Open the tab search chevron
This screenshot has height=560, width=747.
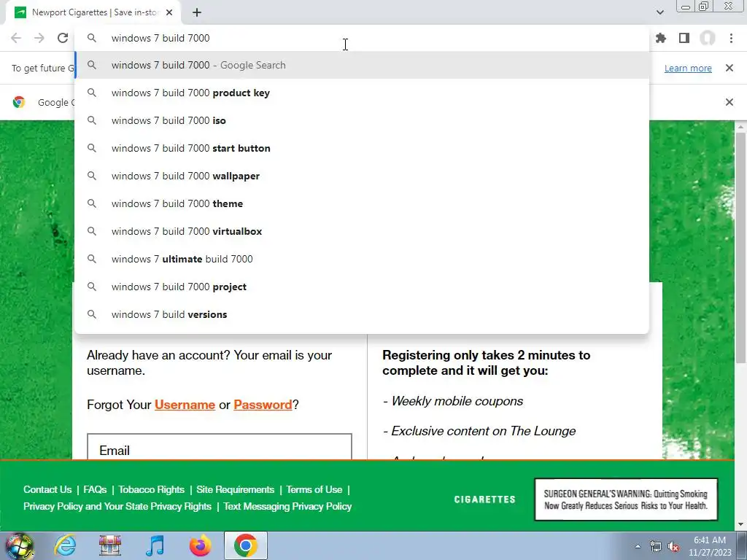(x=659, y=12)
